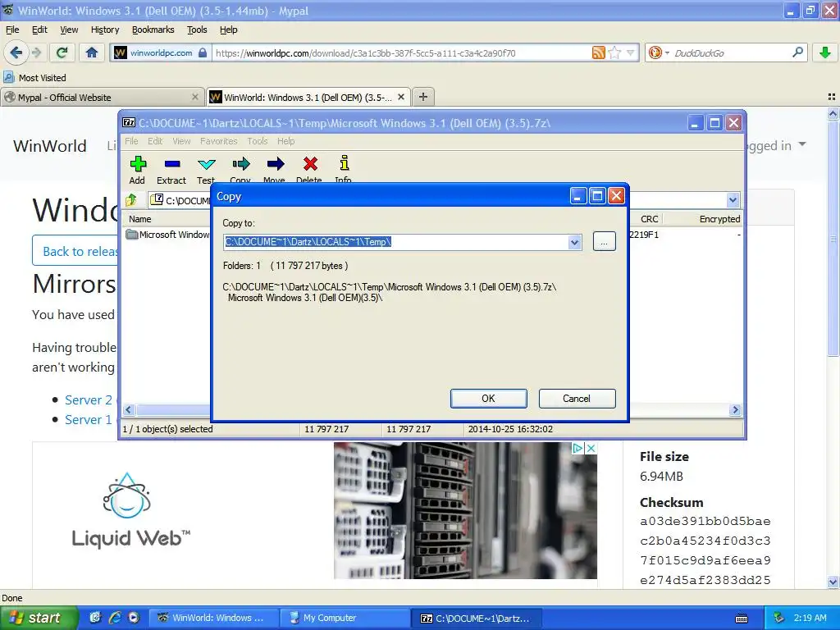
Task: Click the AdChoices triangle icon on the ad
Action: pyautogui.click(x=578, y=449)
